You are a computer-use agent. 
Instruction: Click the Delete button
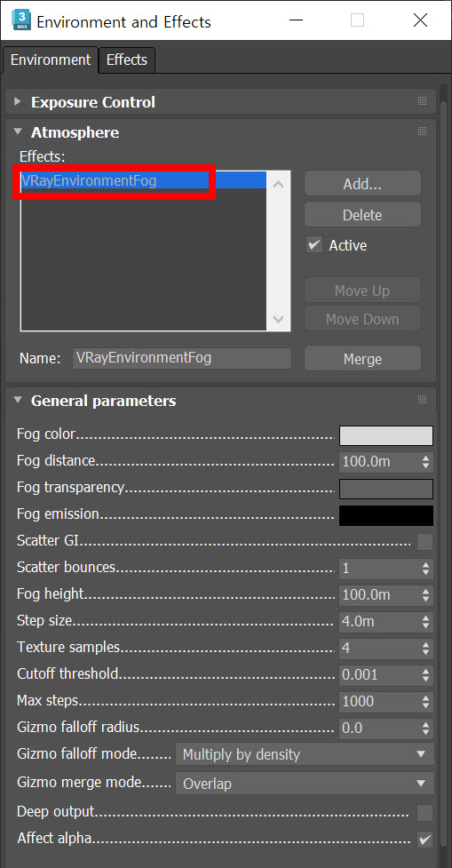(362, 215)
